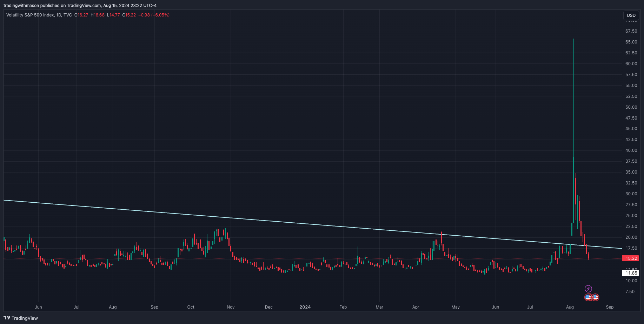
Task: Click the tradingwithmason author name
Action: pyautogui.click(x=21, y=6)
